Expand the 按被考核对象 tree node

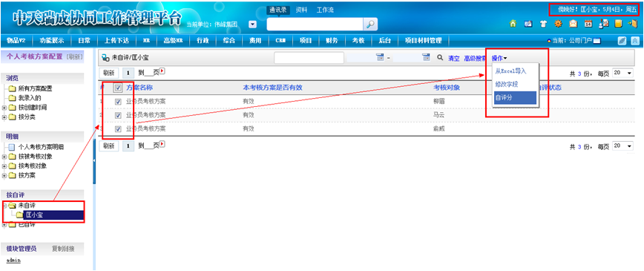tap(4, 157)
